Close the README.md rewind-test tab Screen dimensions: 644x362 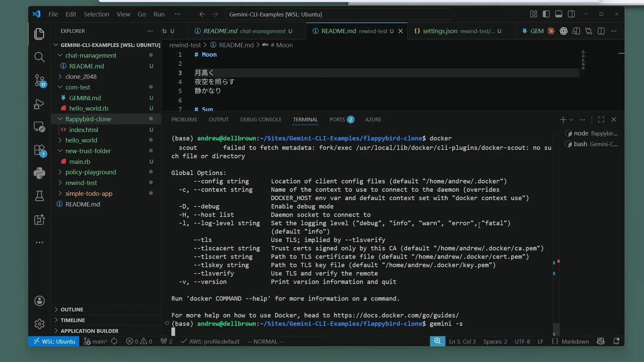400,31
